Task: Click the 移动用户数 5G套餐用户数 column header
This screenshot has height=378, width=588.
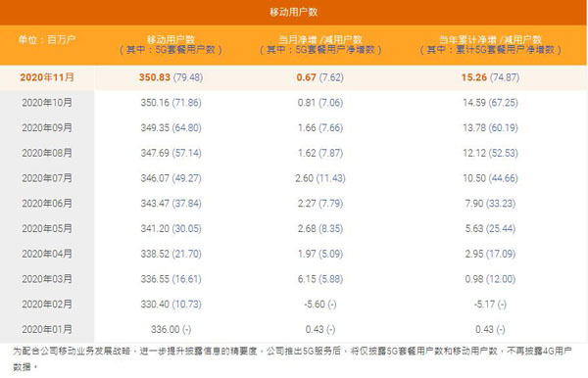Action: (171, 45)
